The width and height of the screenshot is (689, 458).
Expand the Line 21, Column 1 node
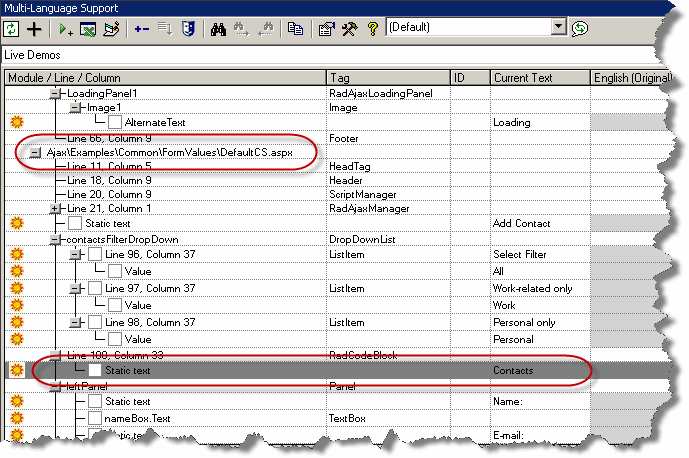point(55,208)
